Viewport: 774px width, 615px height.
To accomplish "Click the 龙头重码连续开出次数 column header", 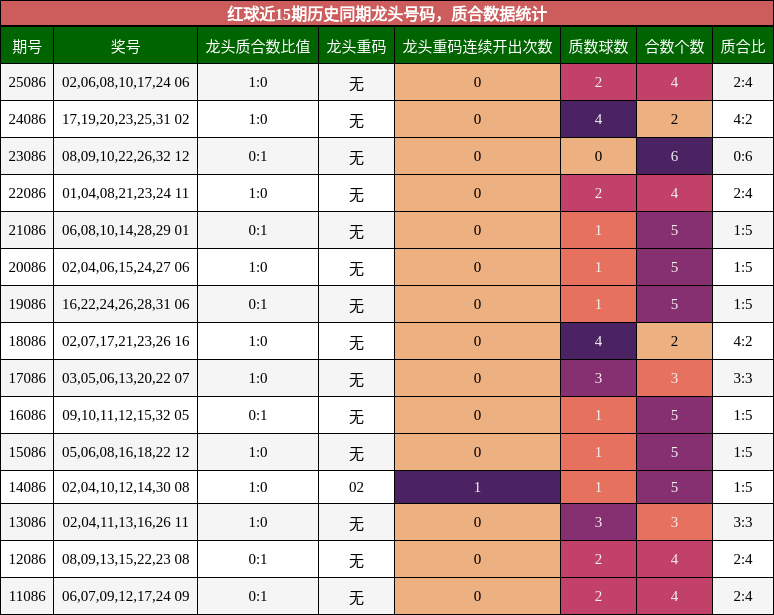I will (x=477, y=46).
